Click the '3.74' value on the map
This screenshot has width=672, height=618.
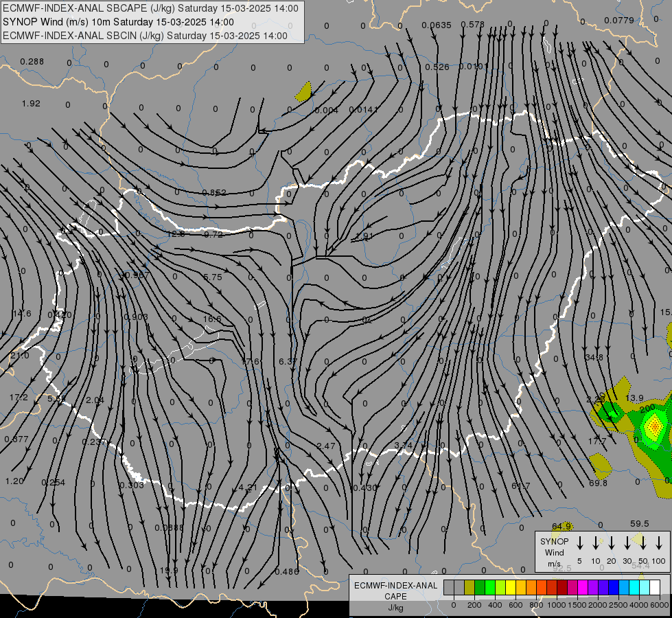[404, 445]
